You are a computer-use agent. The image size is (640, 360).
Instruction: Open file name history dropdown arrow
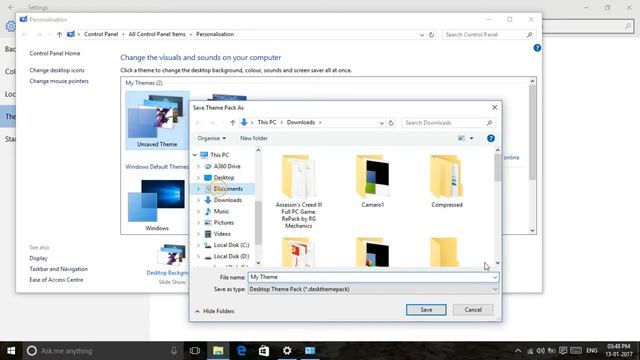[495, 277]
